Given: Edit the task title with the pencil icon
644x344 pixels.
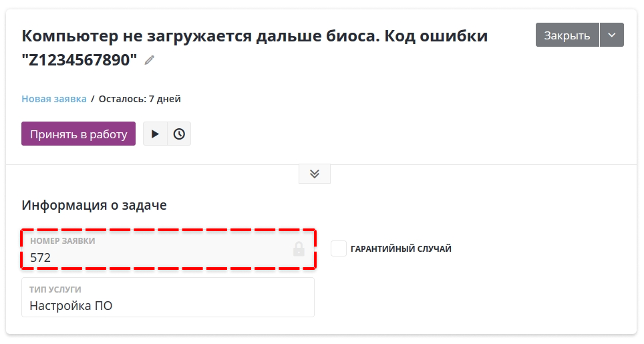Looking at the screenshot, I should point(150,60).
